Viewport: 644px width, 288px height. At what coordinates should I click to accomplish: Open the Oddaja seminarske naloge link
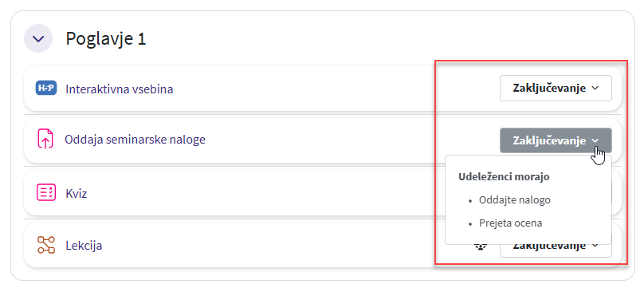135,140
